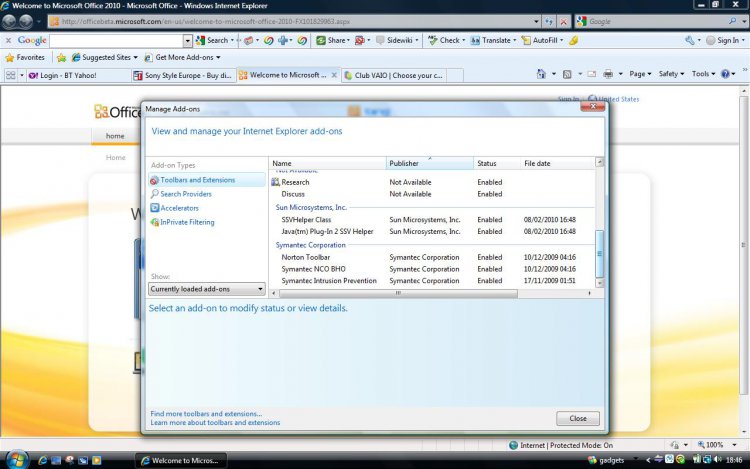
Task: Click the AutoFill toolbar button
Action: pyautogui.click(x=542, y=41)
